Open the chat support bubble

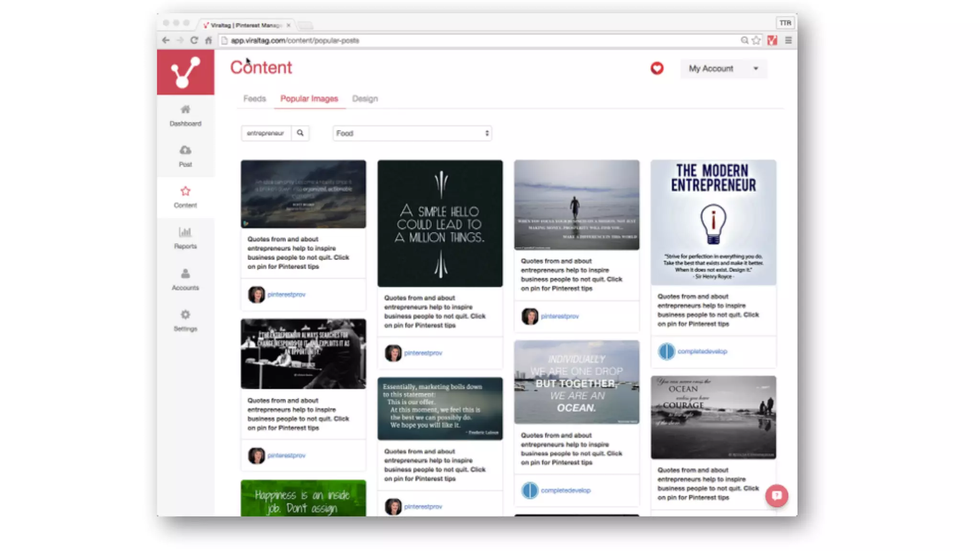[x=776, y=496]
